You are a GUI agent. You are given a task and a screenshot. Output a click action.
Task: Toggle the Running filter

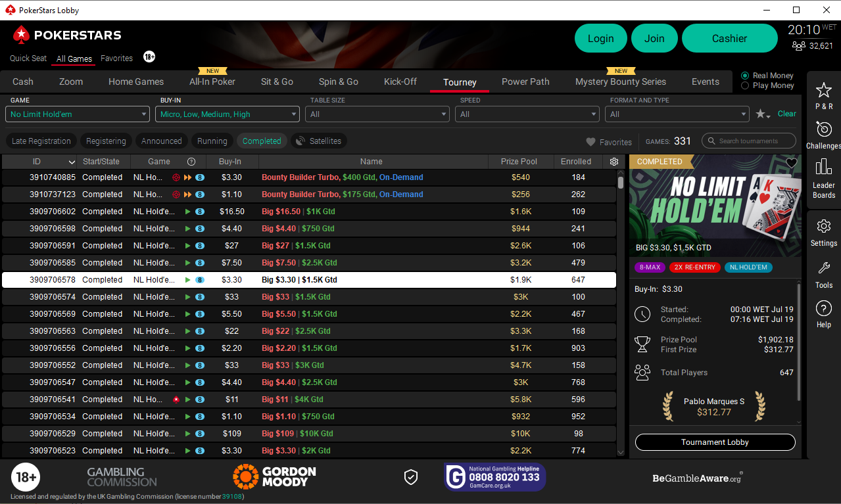pyautogui.click(x=212, y=141)
